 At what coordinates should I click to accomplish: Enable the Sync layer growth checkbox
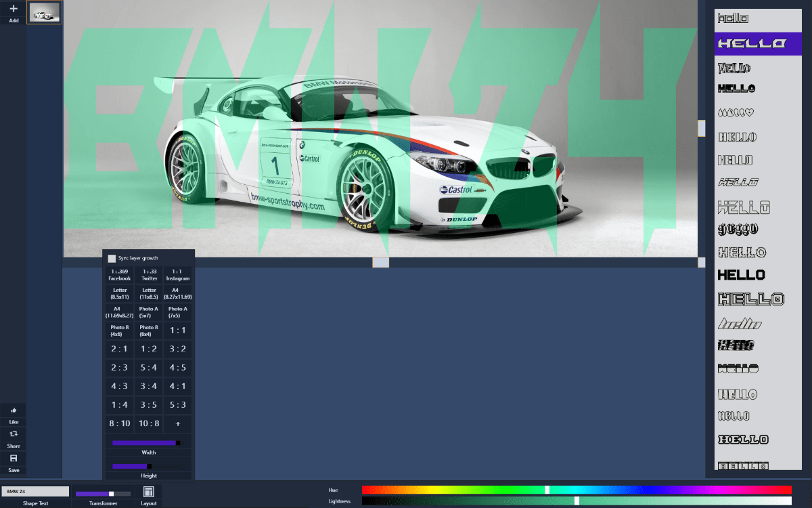pos(112,257)
